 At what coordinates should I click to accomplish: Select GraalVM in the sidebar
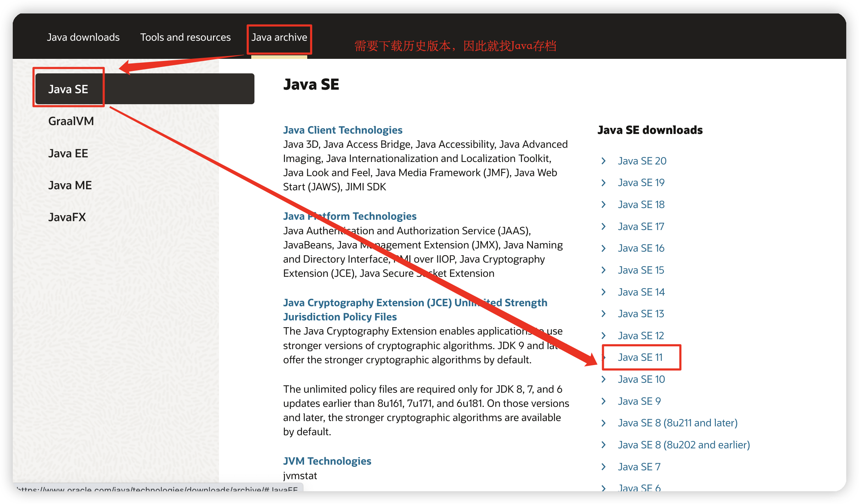71,121
